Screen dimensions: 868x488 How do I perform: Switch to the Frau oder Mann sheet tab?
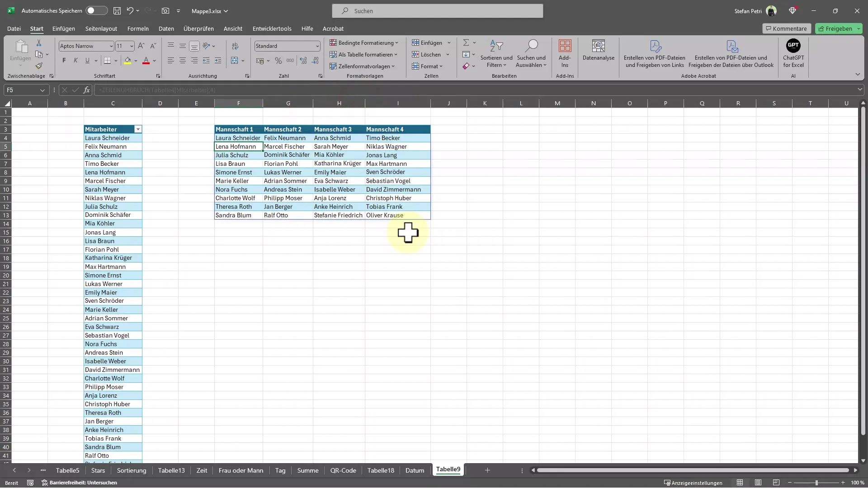point(241,470)
